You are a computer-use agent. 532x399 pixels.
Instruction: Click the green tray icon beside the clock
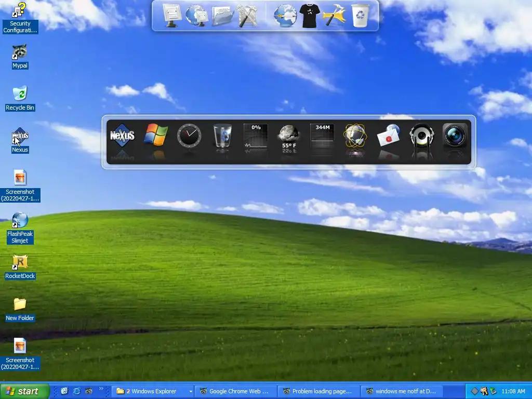[x=493, y=391]
